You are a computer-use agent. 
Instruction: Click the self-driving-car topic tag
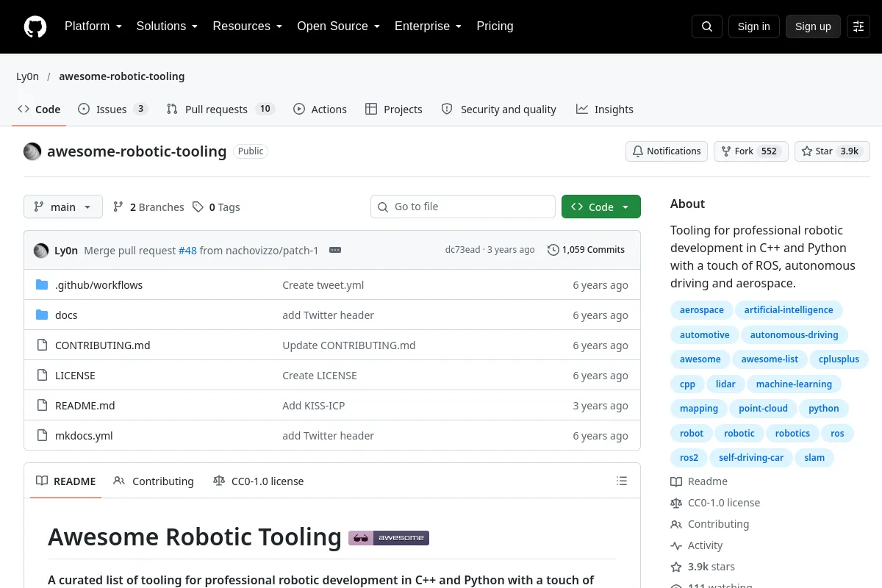(751, 458)
